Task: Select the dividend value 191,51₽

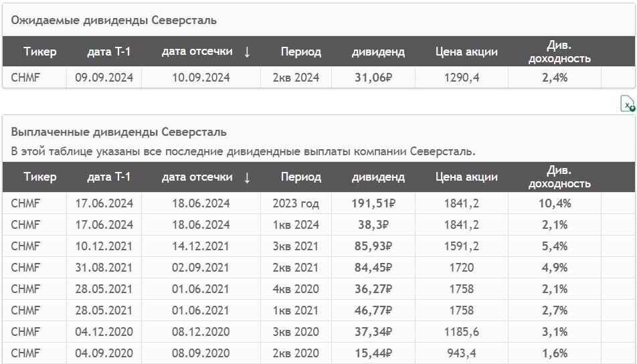Action: pos(373,203)
